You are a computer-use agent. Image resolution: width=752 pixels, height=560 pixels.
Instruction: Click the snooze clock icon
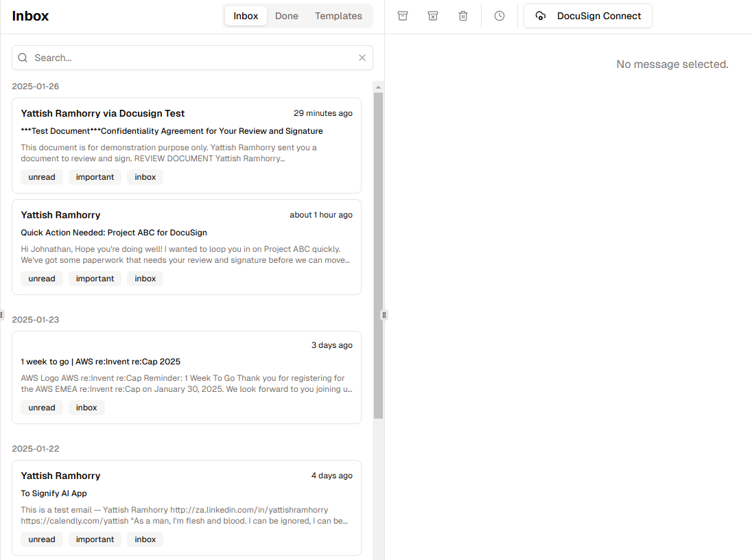500,16
